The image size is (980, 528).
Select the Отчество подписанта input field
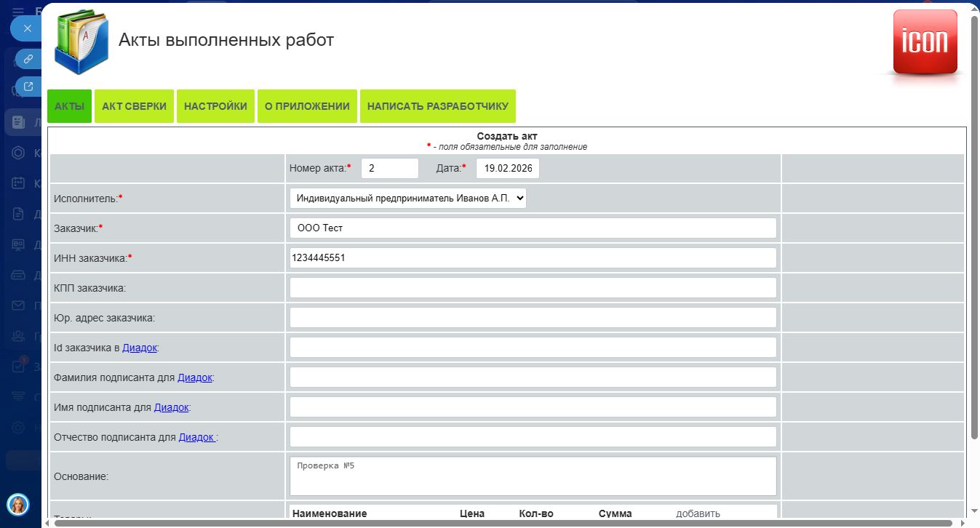point(533,437)
